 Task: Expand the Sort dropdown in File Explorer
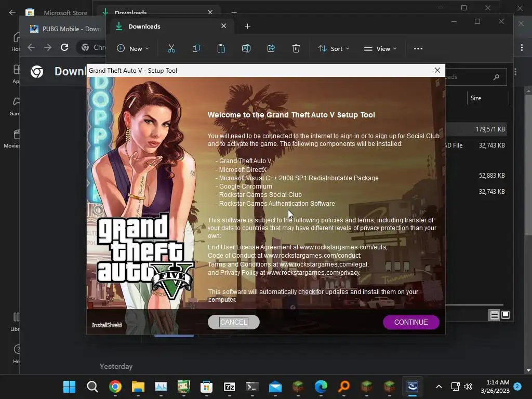(334, 48)
